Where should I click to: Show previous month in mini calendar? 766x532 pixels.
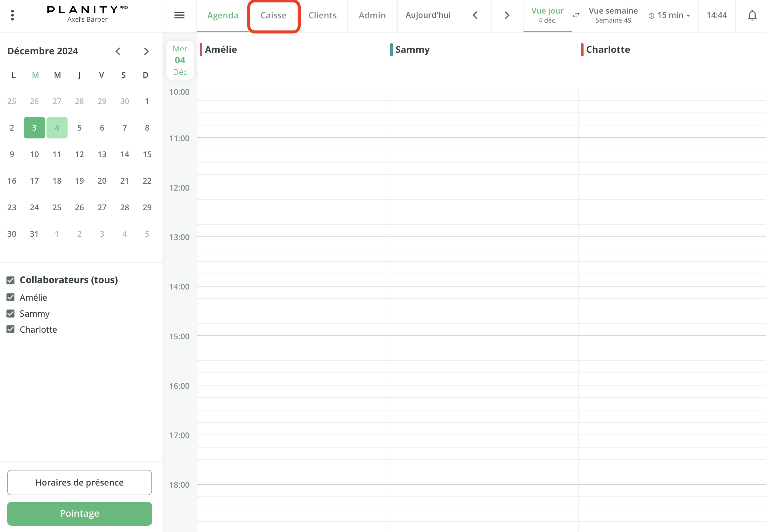tap(118, 51)
